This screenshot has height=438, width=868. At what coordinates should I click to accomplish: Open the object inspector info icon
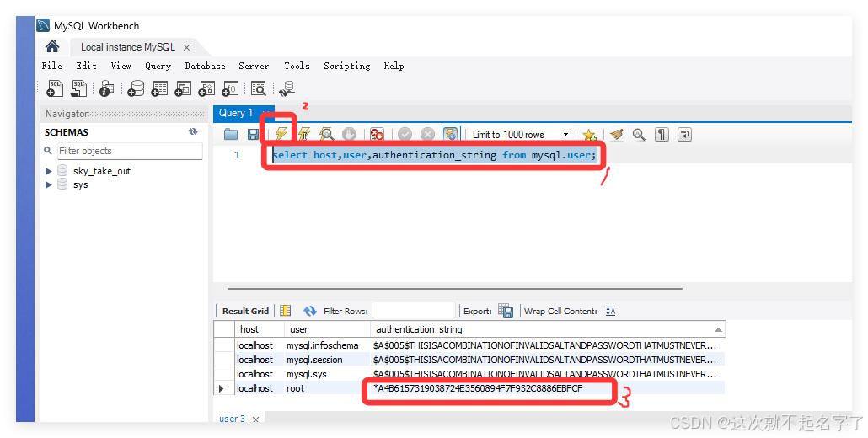(107, 88)
